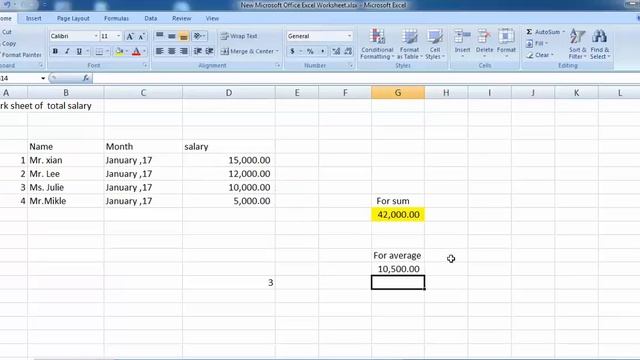
Task: Open Alignment dialog launcher
Action: coord(278,65)
